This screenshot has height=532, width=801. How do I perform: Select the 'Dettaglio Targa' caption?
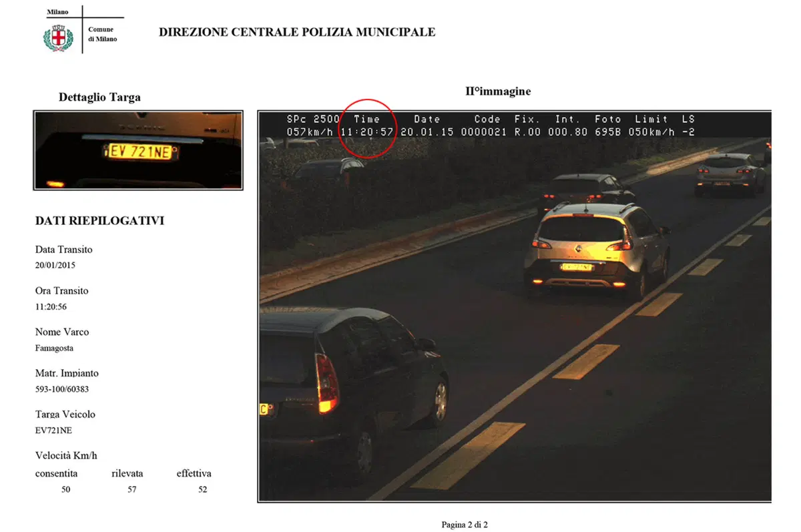point(99,97)
